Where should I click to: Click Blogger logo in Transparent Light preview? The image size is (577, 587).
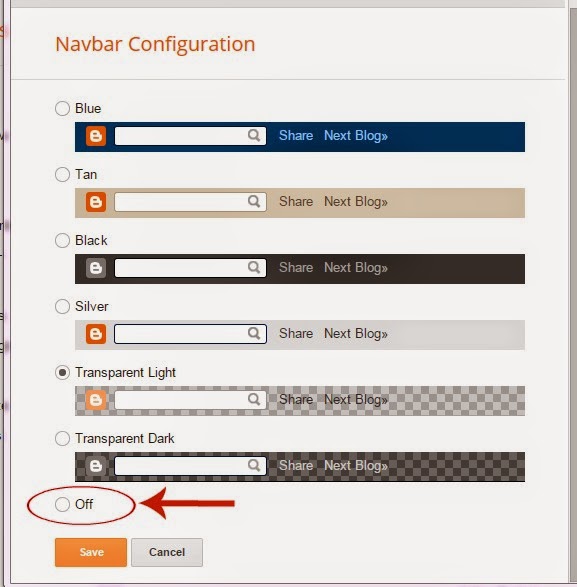click(x=96, y=400)
